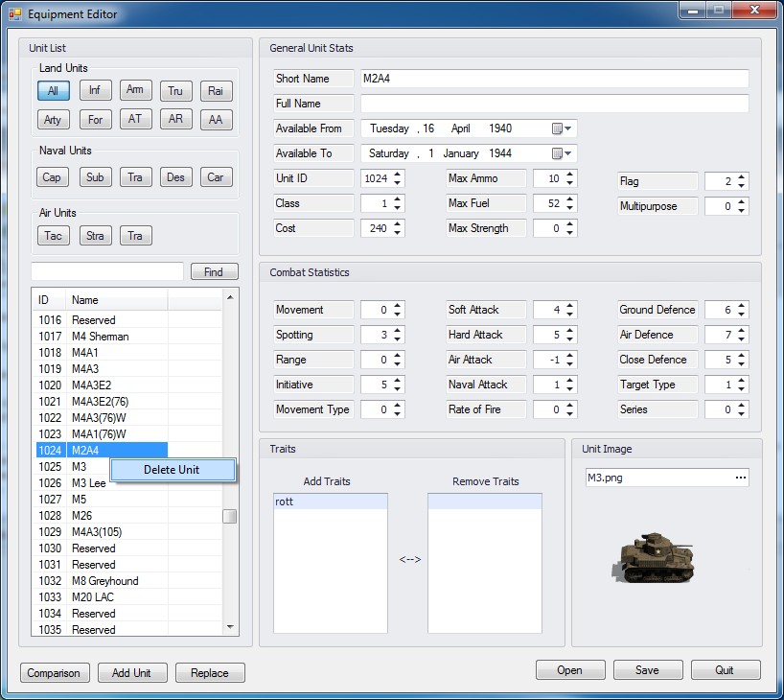Image resolution: width=784 pixels, height=700 pixels.
Task: Click the Remove Traits list box
Action: tap(485, 564)
